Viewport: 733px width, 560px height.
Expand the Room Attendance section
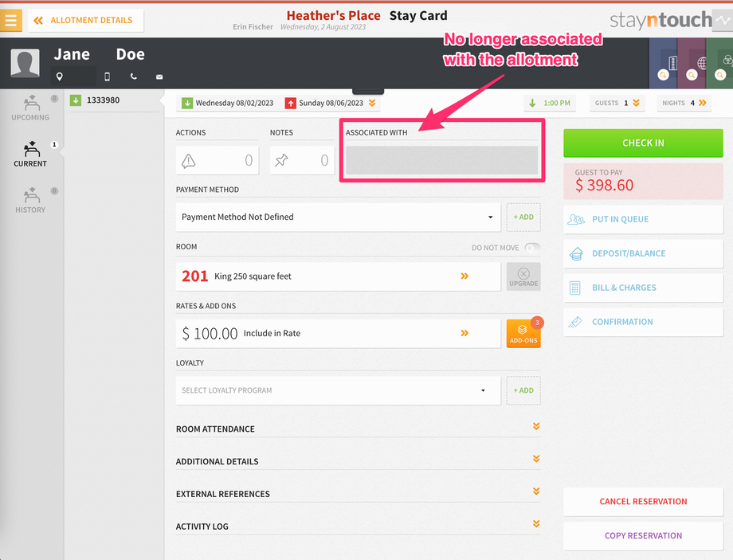tap(358, 429)
